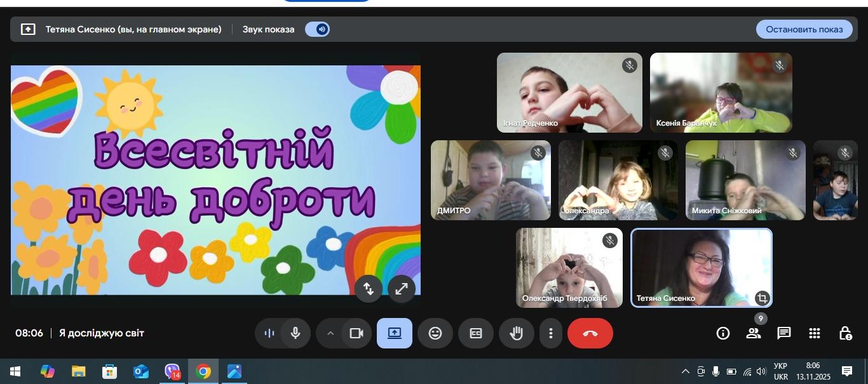868x384 pixels.
Task: Leave the call with red hang-up button
Action: pos(590,333)
